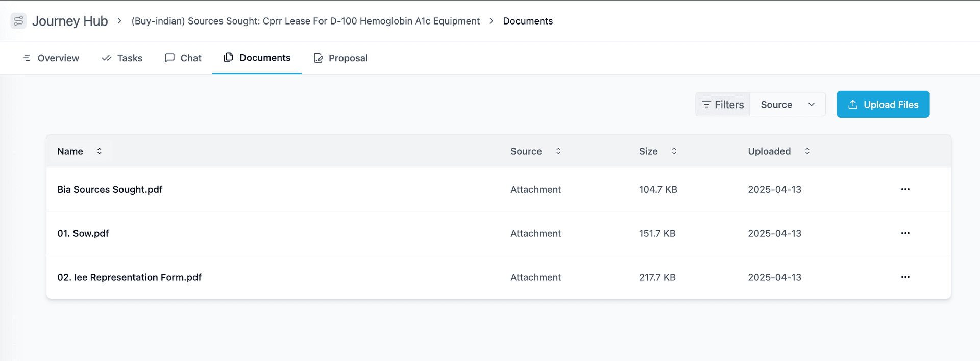Click the pencil icon next to Proposal

318,58
